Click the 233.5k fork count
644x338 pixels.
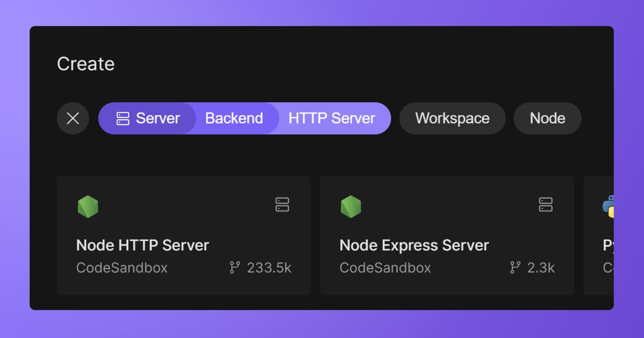(269, 268)
